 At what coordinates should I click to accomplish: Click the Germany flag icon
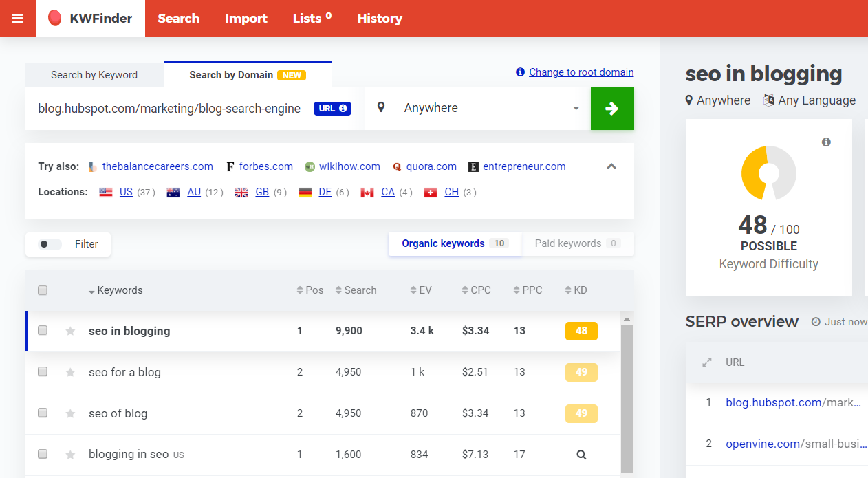(305, 193)
